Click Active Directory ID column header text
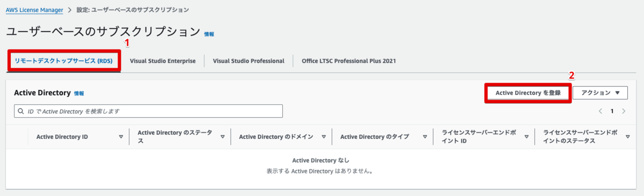This screenshot has height=196, width=644. tap(62, 136)
